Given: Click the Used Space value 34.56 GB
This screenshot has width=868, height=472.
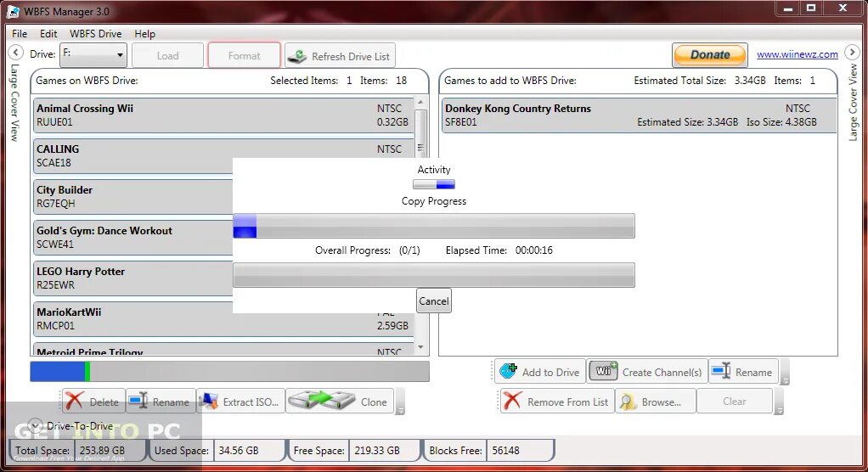Looking at the screenshot, I should [x=239, y=451].
